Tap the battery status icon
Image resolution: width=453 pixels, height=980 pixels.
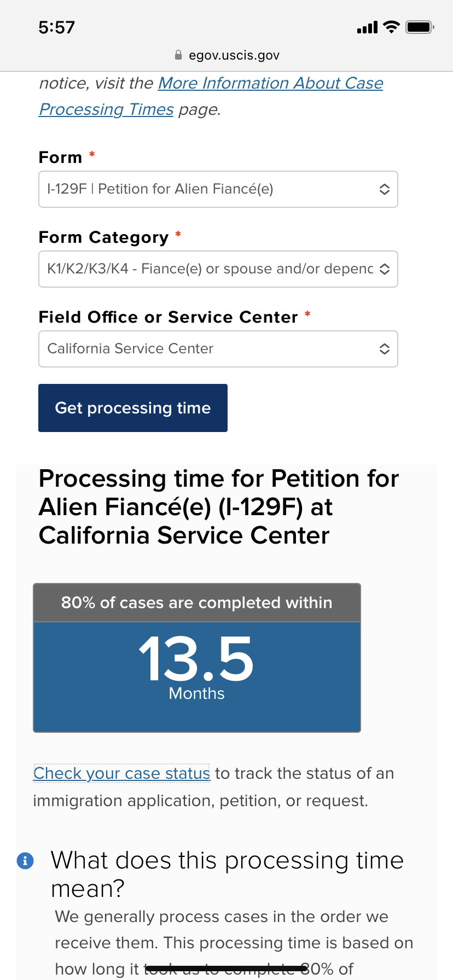pyautogui.click(x=420, y=27)
